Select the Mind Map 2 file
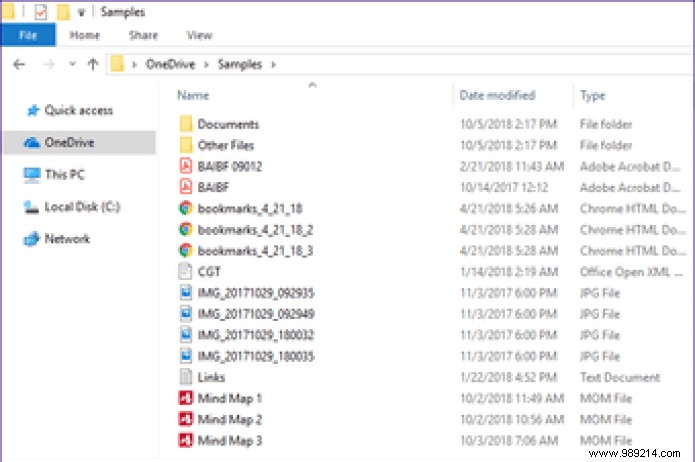The width and height of the screenshot is (695, 462). click(230, 419)
